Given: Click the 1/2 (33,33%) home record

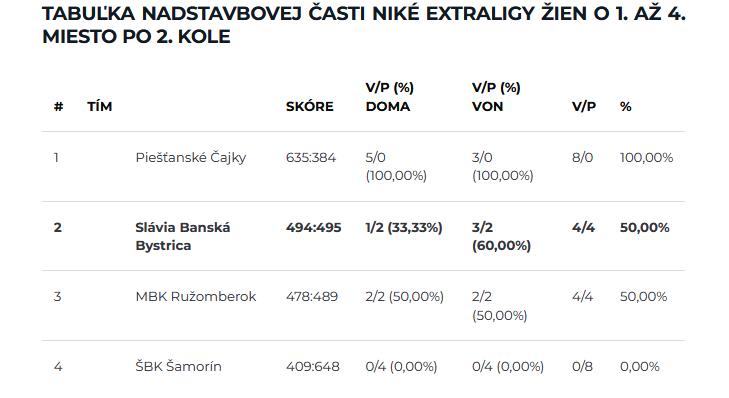Looking at the screenshot, I should coord(404,227).
